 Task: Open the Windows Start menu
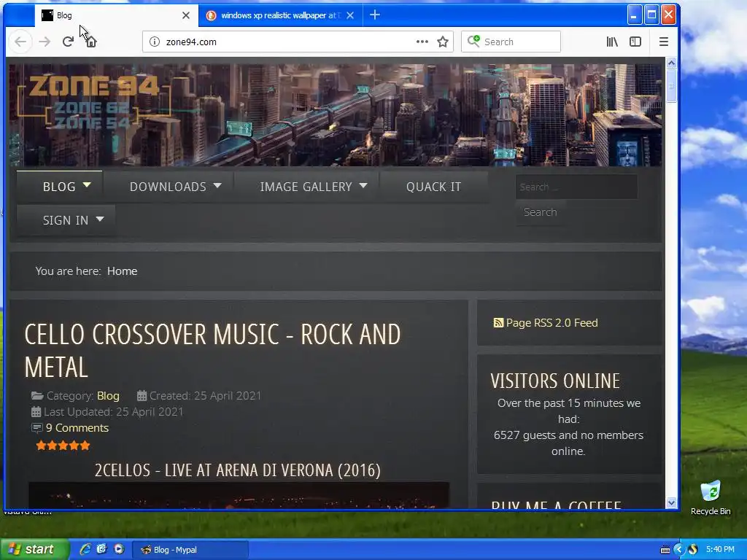(35, 550)
